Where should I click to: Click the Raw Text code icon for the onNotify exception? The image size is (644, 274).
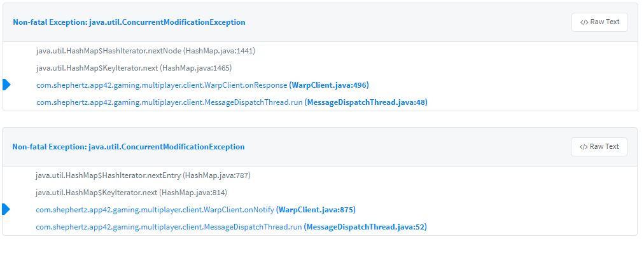point(584,147)
